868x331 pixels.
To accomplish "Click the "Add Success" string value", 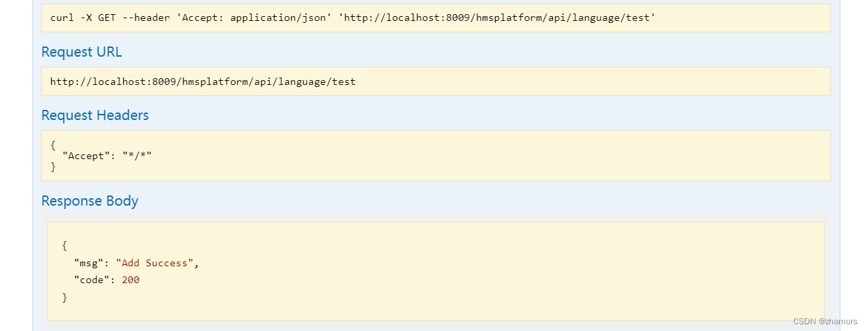I will [155, 263].
